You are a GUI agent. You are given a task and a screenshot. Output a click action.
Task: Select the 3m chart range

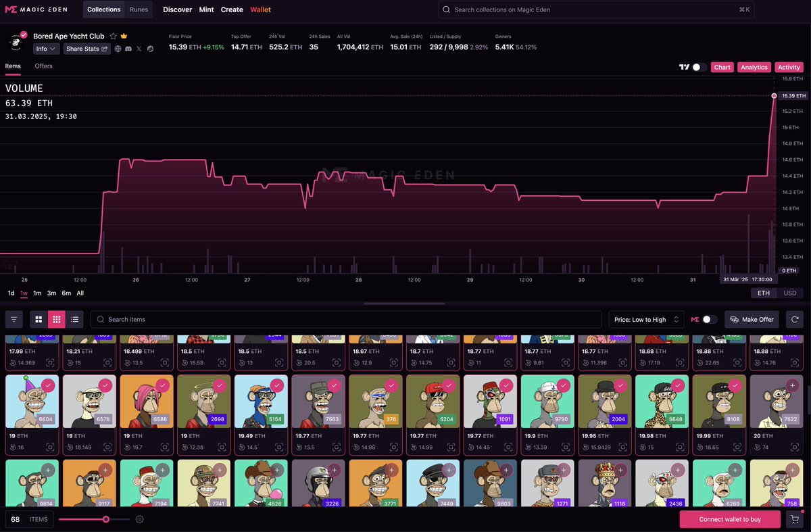51,293
